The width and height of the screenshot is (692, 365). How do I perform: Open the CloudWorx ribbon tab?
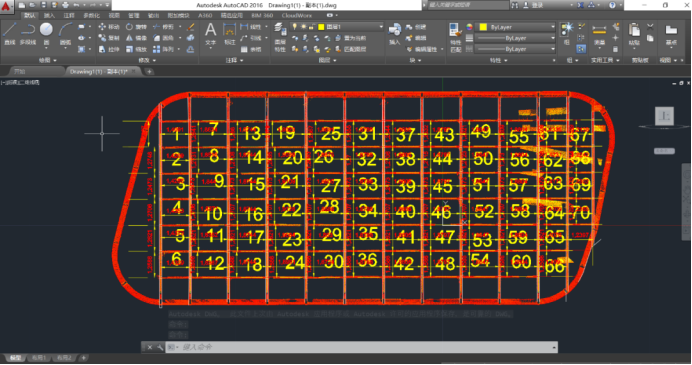(x=297, y=15)
